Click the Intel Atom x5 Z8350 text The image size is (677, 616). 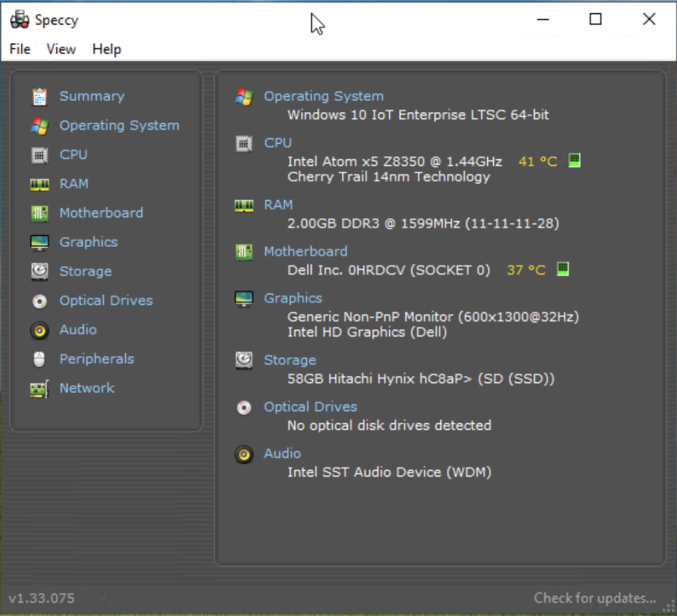395,162
